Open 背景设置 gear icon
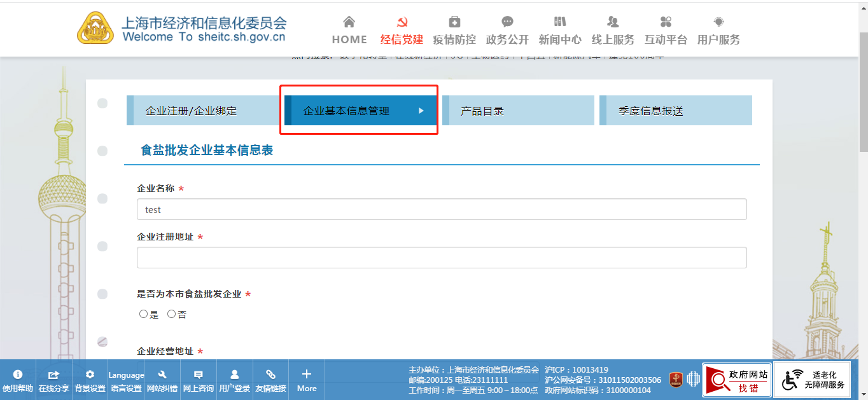This screenshot has width=868, height=400. (x=90, y=375)
